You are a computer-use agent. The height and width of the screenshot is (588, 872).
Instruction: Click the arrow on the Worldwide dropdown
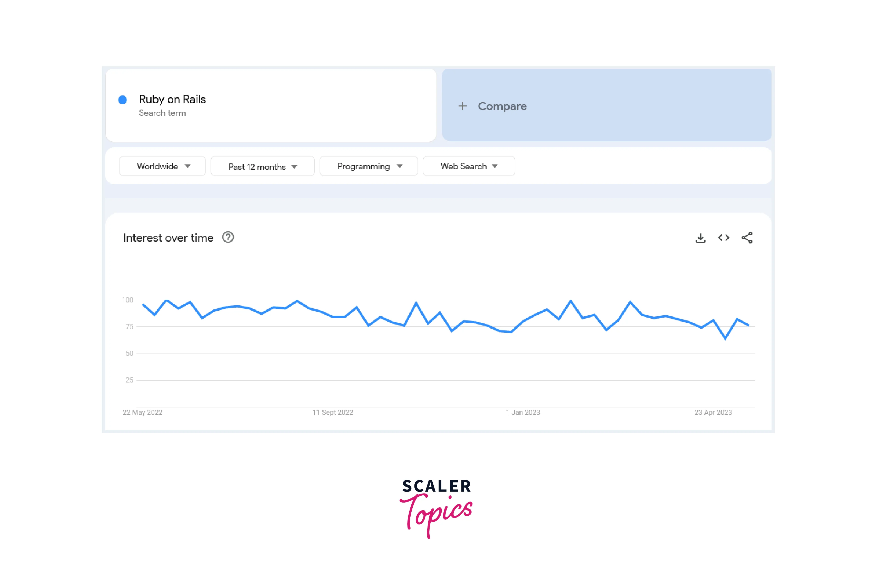(x=188, y=166)
